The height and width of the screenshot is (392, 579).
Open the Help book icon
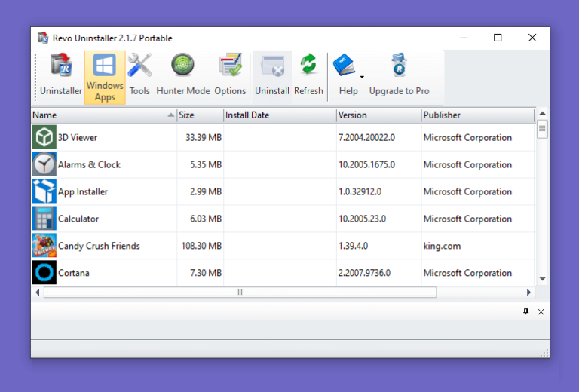coord(344,65)
